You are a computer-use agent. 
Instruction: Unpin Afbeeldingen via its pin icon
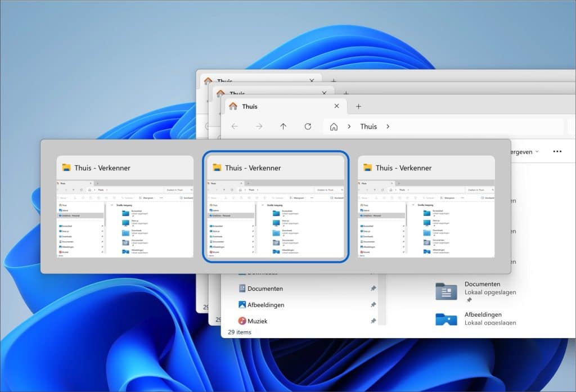pyautogui.click(x=373, y=305)
